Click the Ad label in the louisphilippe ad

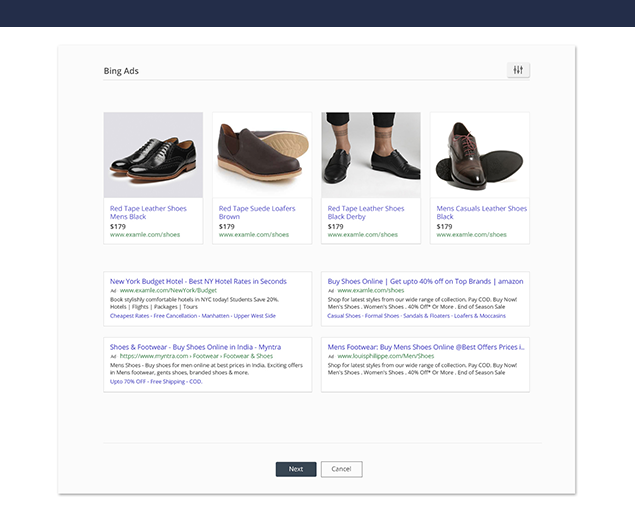pos(331,356)
